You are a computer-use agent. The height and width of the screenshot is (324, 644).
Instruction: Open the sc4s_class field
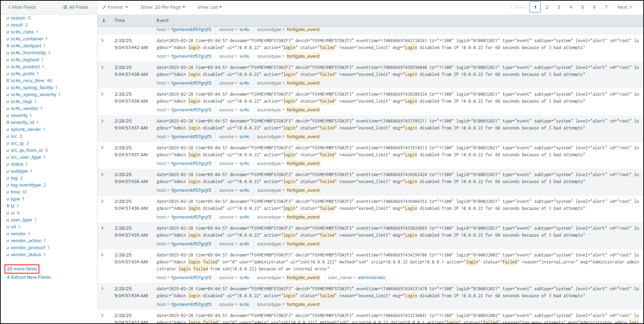[22, 32]
